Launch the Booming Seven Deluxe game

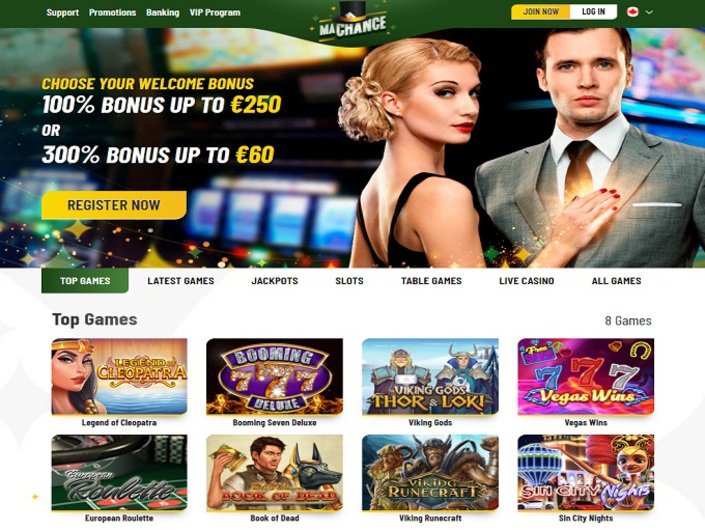click(275, 376)
